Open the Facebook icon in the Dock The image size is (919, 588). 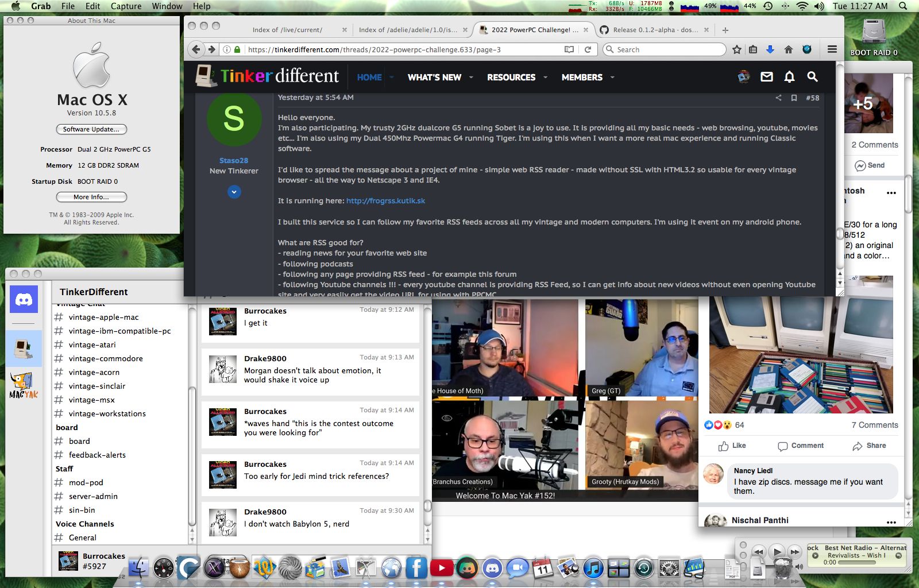416,568
